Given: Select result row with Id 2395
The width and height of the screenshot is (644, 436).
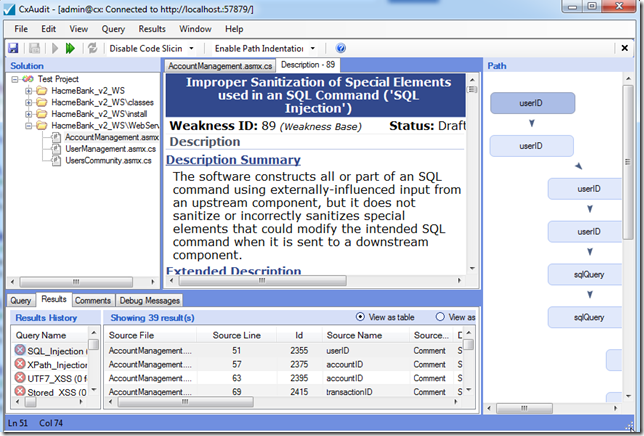Looking at the screenshot, I should coord(283,378).
